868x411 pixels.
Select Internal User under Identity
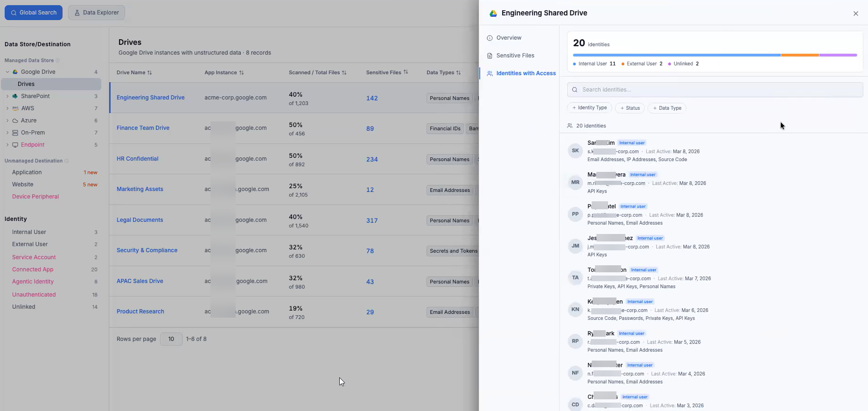pyautogui.click(x=29, y=232)
